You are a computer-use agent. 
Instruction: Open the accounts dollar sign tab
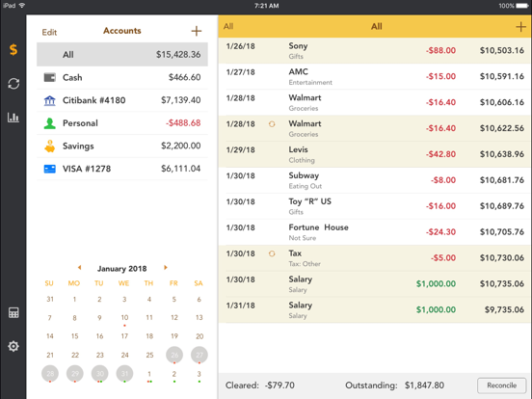tap(13, 49)
